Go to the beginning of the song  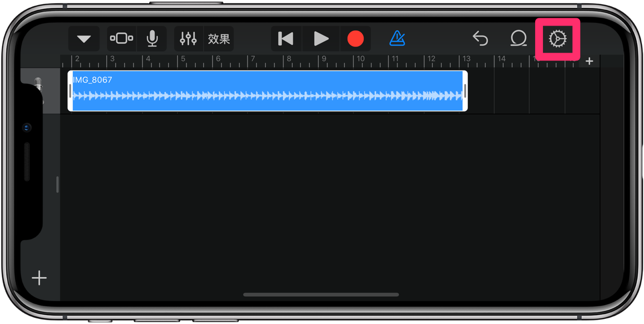286,39
